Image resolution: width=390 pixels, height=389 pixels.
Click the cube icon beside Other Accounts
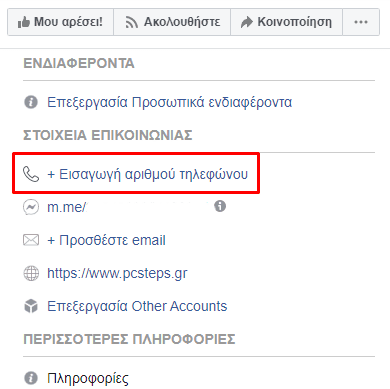point(31,306)
